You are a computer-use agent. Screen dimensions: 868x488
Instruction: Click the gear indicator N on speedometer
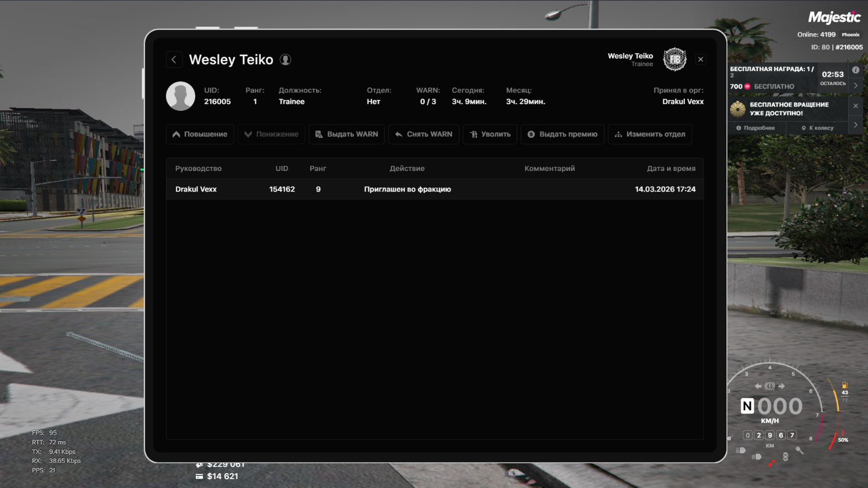pyautogui.click(x=747, y=406)
